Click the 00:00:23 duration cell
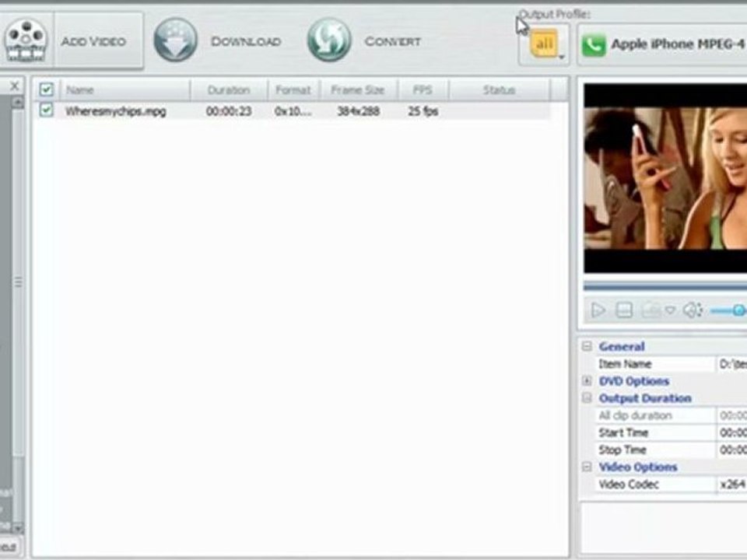Viewport: 747px width, 560px height. pyautogui.click(x=229, y=111)
